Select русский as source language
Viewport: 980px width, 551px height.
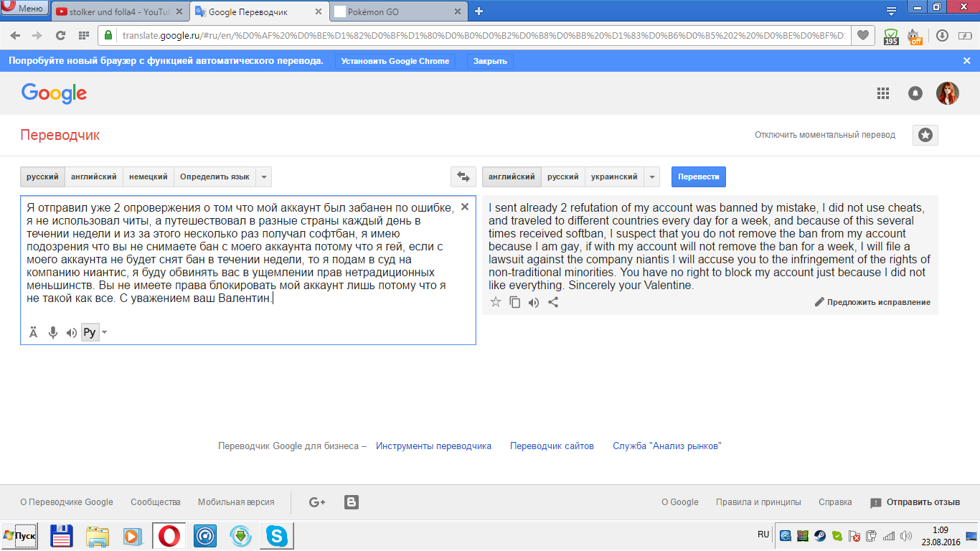43,176
